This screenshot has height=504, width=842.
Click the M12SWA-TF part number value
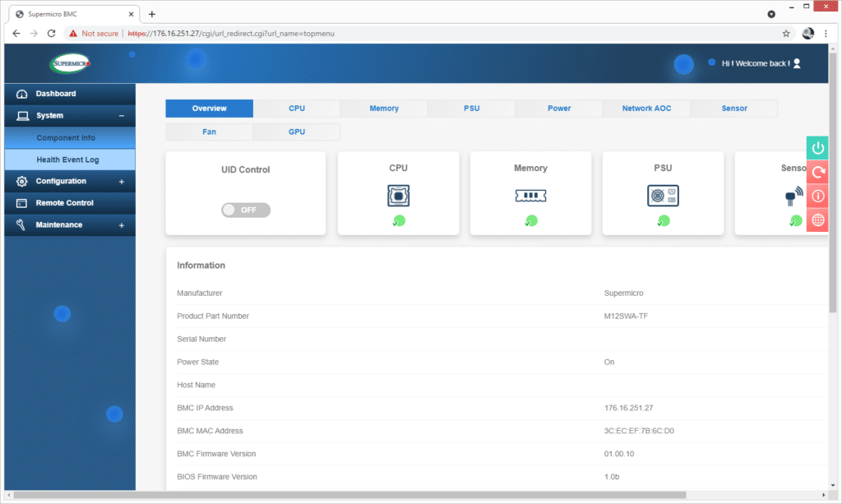(626, 317)
